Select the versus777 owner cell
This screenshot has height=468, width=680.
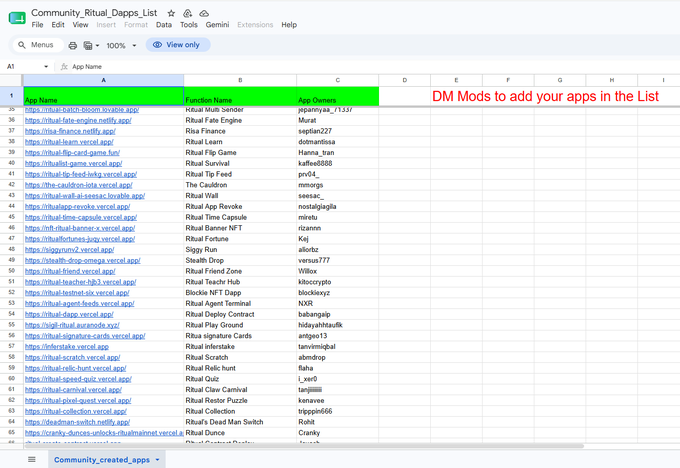coord(337,260)
